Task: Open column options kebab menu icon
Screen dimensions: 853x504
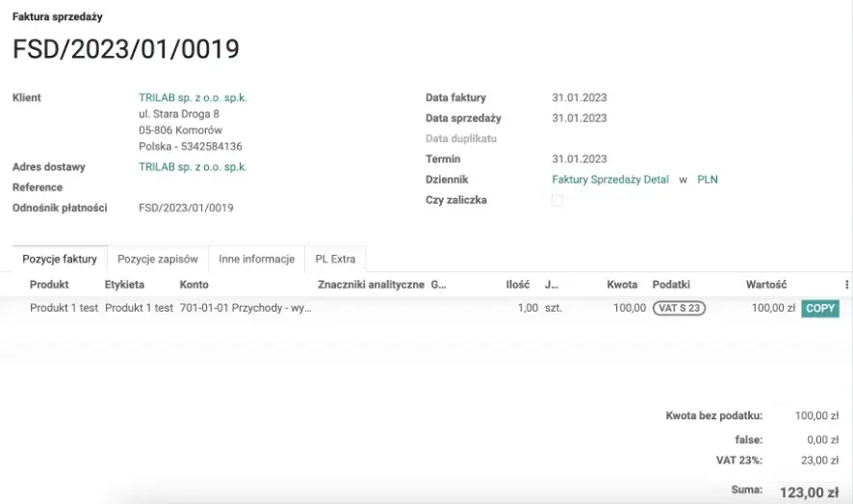Action: [846, 285]
